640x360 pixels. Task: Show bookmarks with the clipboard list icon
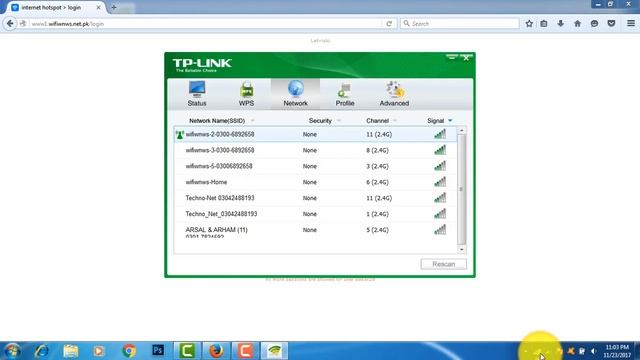pos(544,24)
